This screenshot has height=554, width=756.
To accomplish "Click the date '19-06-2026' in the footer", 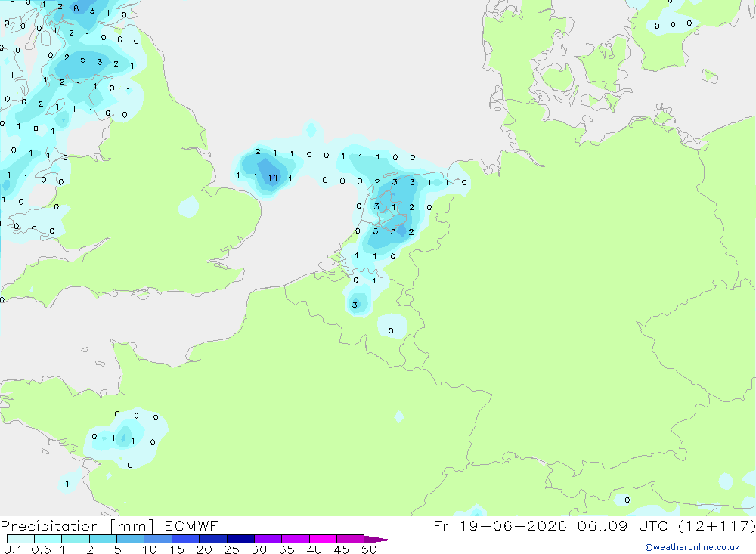I will click(513, 525).
